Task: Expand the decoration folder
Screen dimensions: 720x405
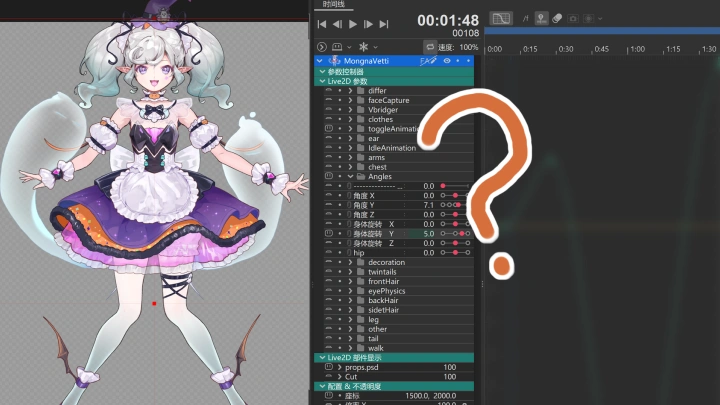Action: pos(350,262)
